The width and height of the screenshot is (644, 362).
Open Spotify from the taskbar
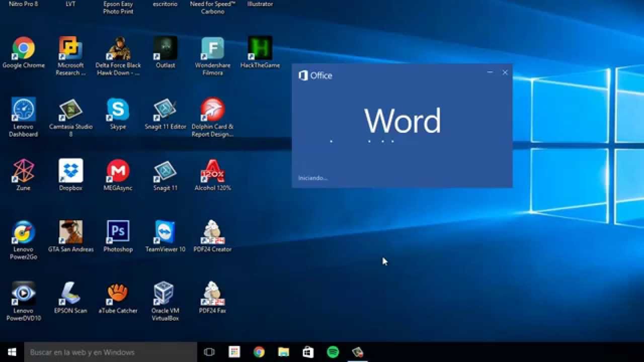[333, 352]
